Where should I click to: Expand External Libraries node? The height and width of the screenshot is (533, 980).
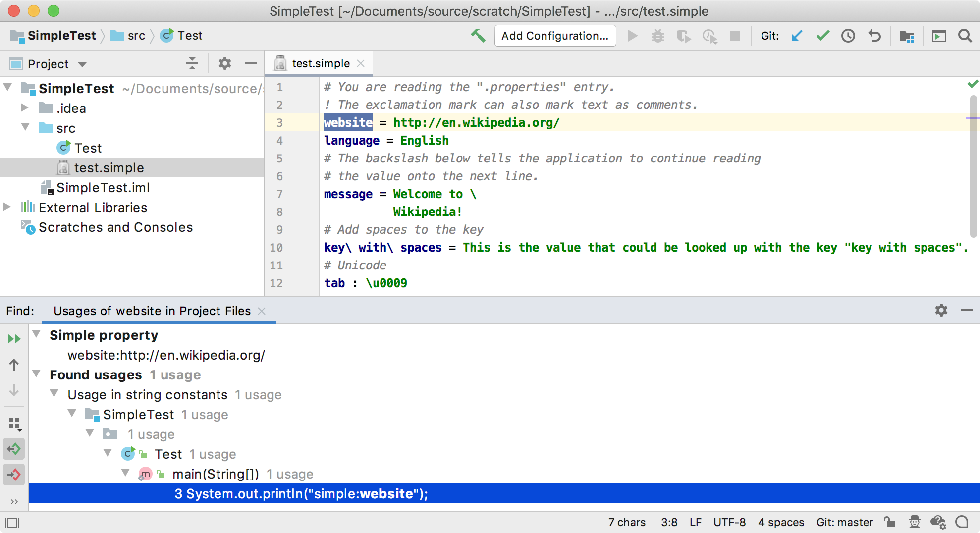pos(7,207)
